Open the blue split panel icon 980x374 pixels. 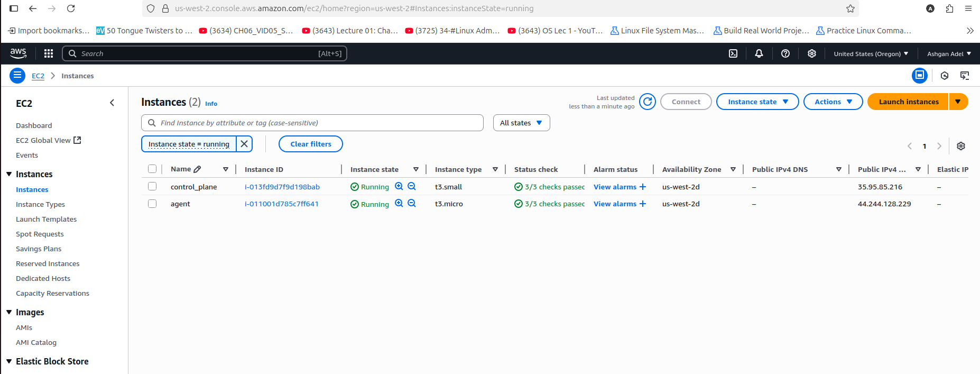[x=920, y=76]
